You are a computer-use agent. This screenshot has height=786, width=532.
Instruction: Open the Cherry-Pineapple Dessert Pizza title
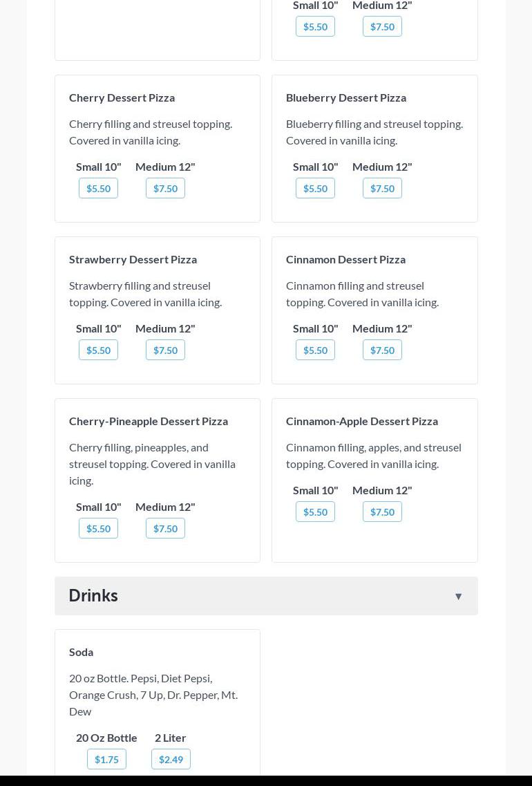point(149,421)
